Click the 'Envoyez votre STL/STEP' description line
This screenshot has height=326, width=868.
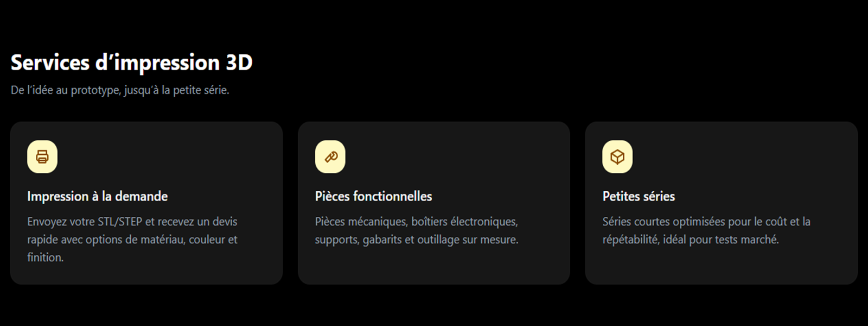click(x=132, y=222)
